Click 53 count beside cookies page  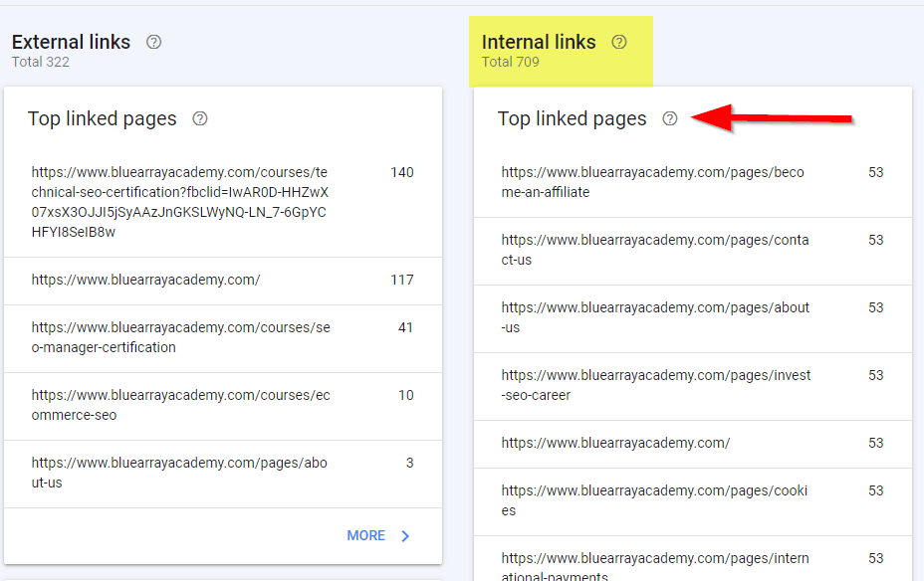click(875, 490)
